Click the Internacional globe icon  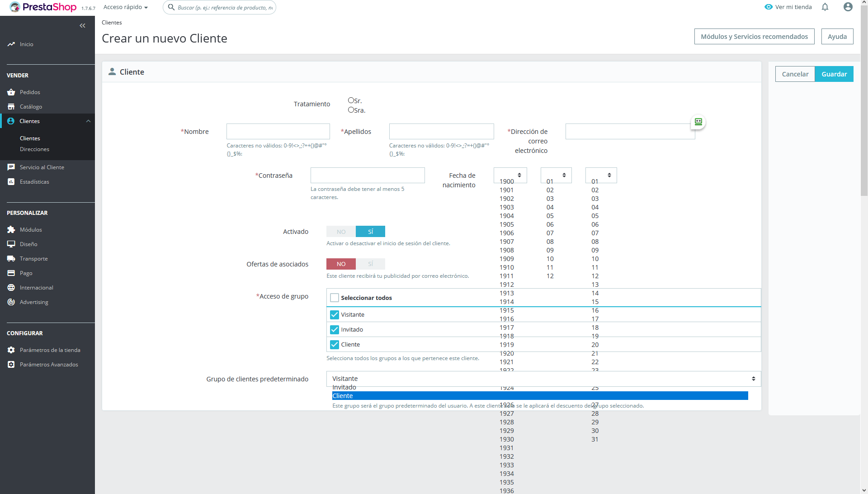coord(11,288)
